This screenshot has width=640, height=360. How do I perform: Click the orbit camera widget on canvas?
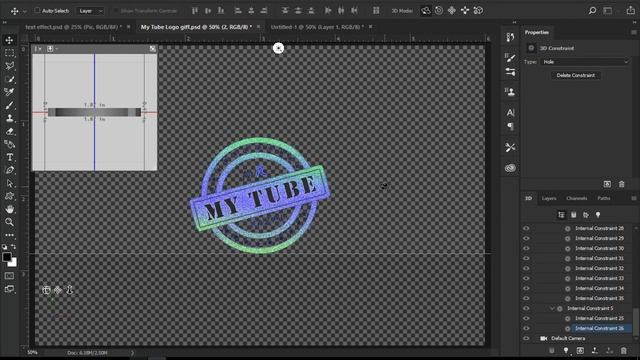coord(46,290)
